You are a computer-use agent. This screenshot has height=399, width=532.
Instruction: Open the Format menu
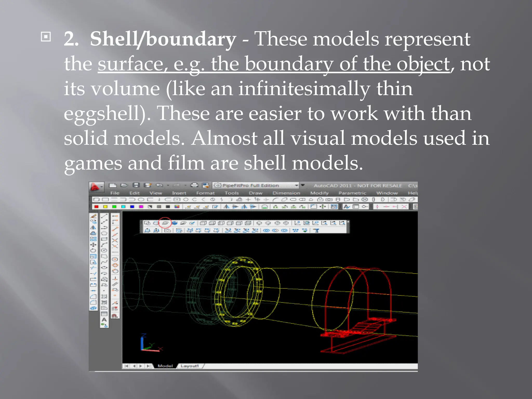tap(205, 193)
